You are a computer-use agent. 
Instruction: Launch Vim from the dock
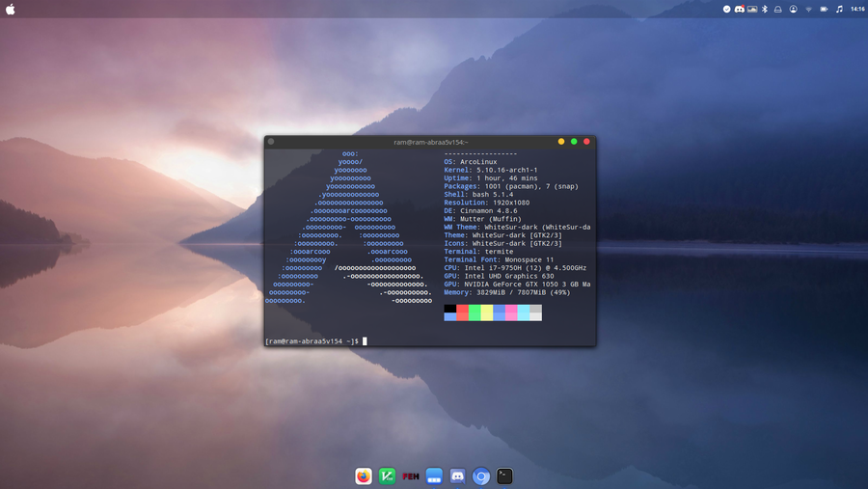pyautogui.click(x=387, y=476)
